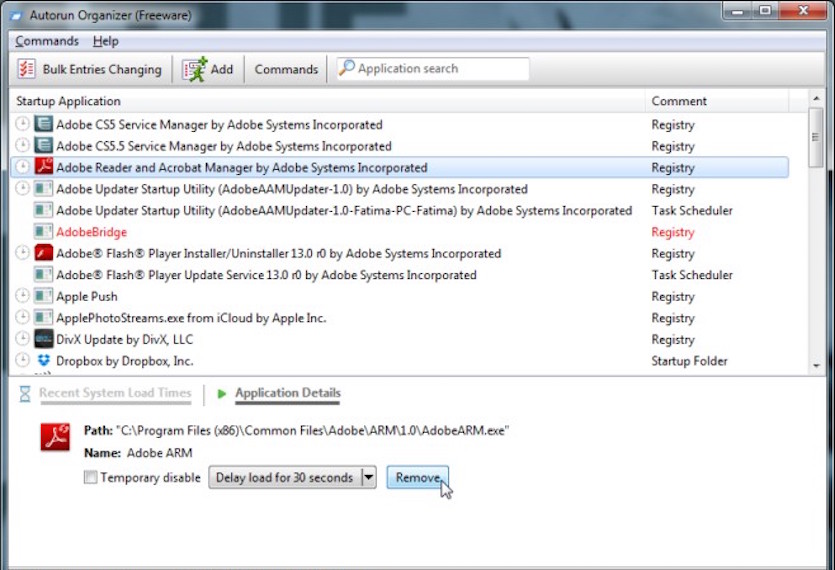Maximize the Autorun Organizer window
The width and height of the screenshot is (835, 570).
click(765, 11)
